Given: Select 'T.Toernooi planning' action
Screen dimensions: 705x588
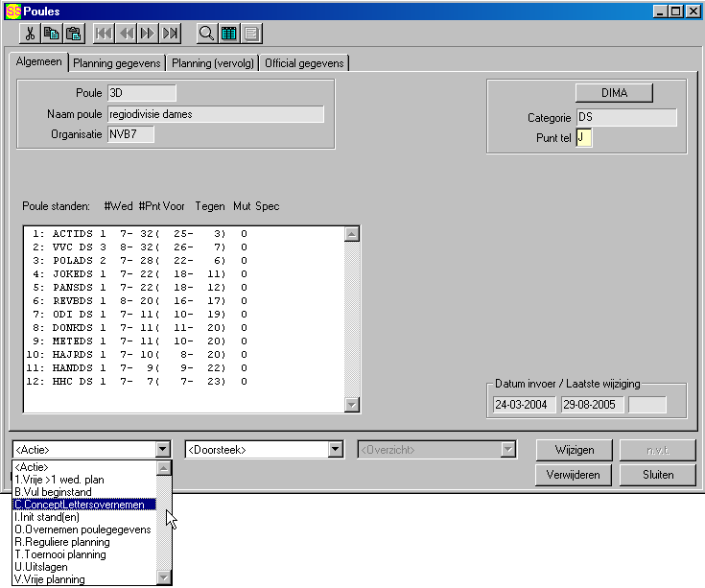Looking at the screenshot, I should (x=85, y=554).
